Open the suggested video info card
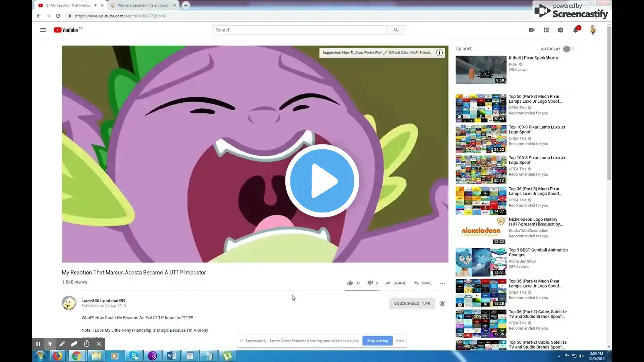Viewport: 644px width, 362px height. click(439, 53)
